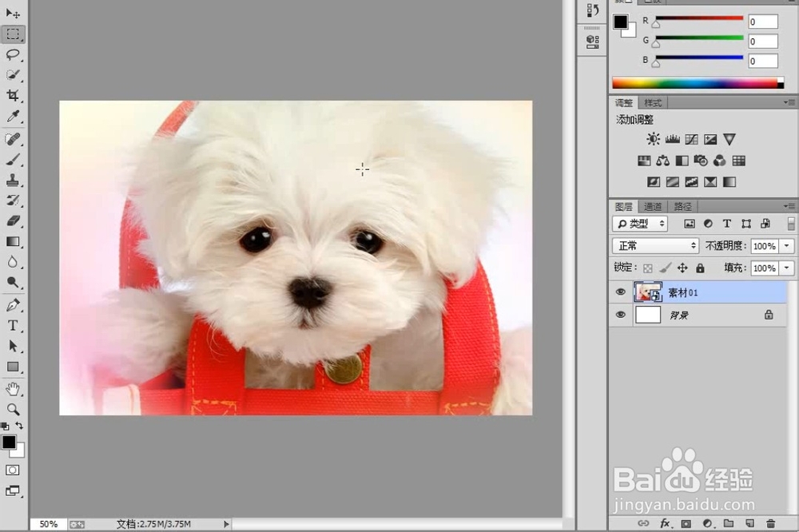Select the Horizontal Type tool
Image resolution: width=799 pixels, height=532 pixels.
click(13, 325)
